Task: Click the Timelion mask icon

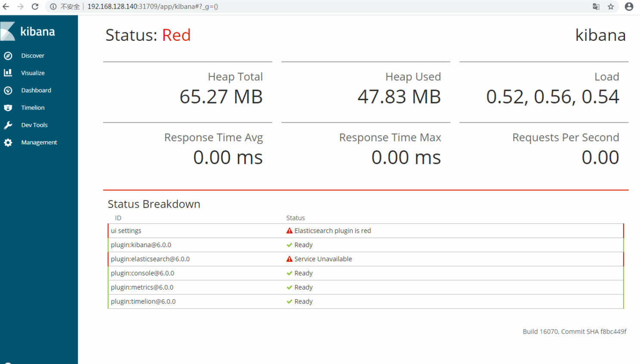Action: [x=8, y=107]
